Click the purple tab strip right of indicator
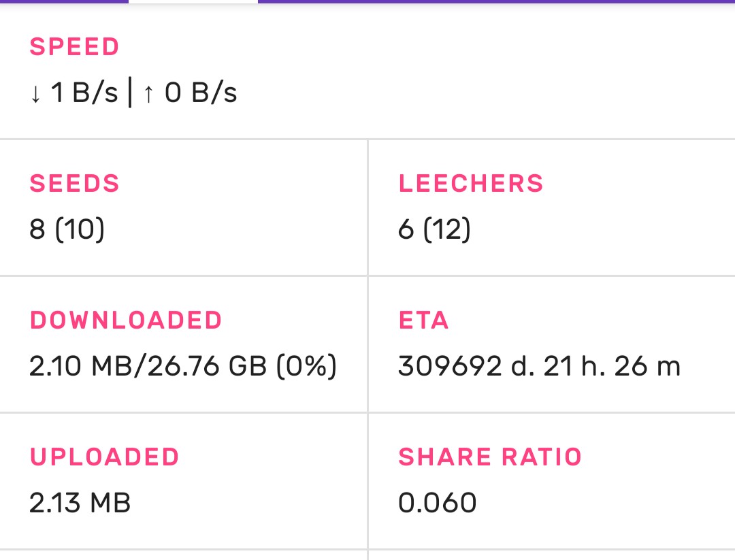Screen dimensions: 735x560 point(495,2)
